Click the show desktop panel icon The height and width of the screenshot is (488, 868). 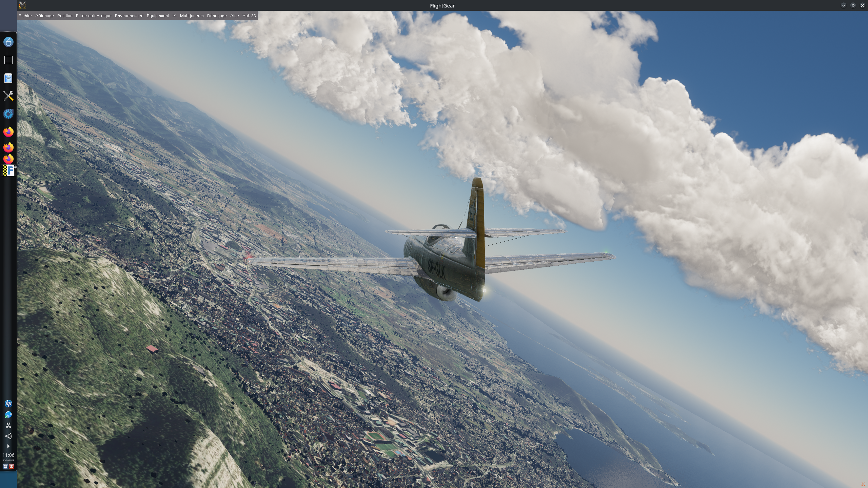click(8, 60)
